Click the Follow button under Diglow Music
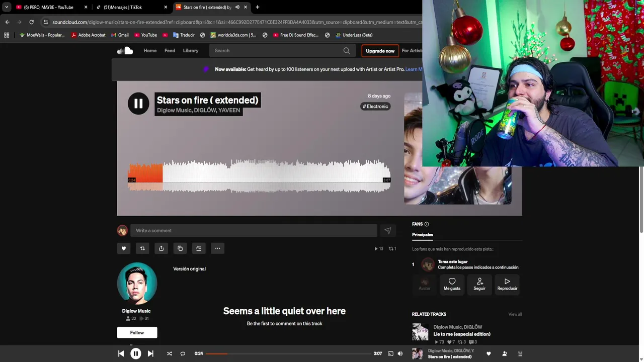 pyautogui.click(x=137, y=332)
